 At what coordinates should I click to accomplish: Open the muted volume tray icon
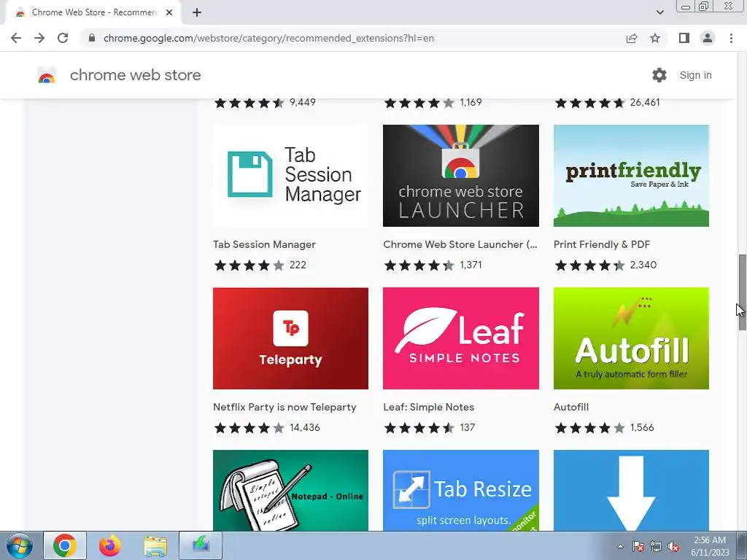[673, 547]
